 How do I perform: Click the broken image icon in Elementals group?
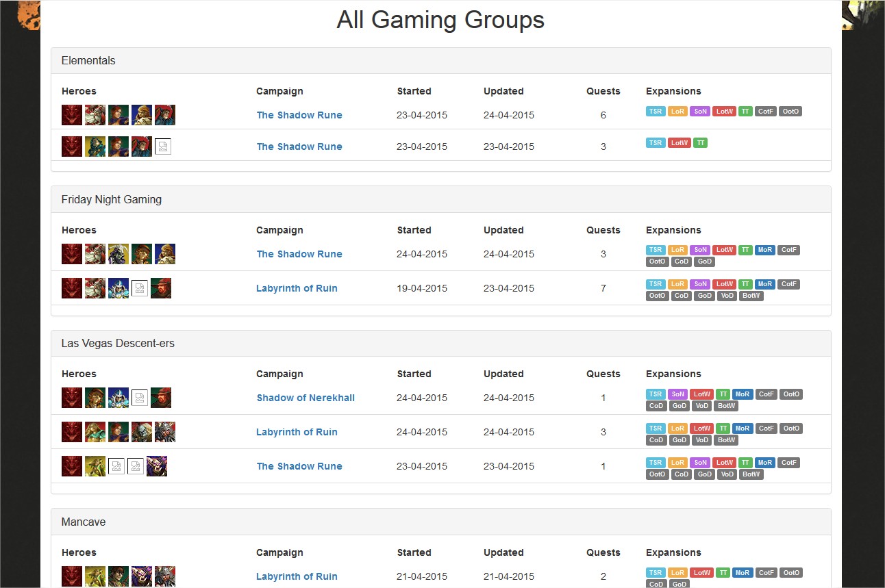tap(163, 146)
